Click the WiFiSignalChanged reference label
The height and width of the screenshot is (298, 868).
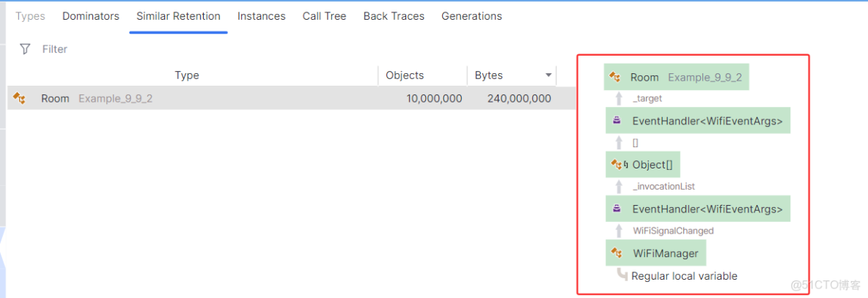(673, 231)
